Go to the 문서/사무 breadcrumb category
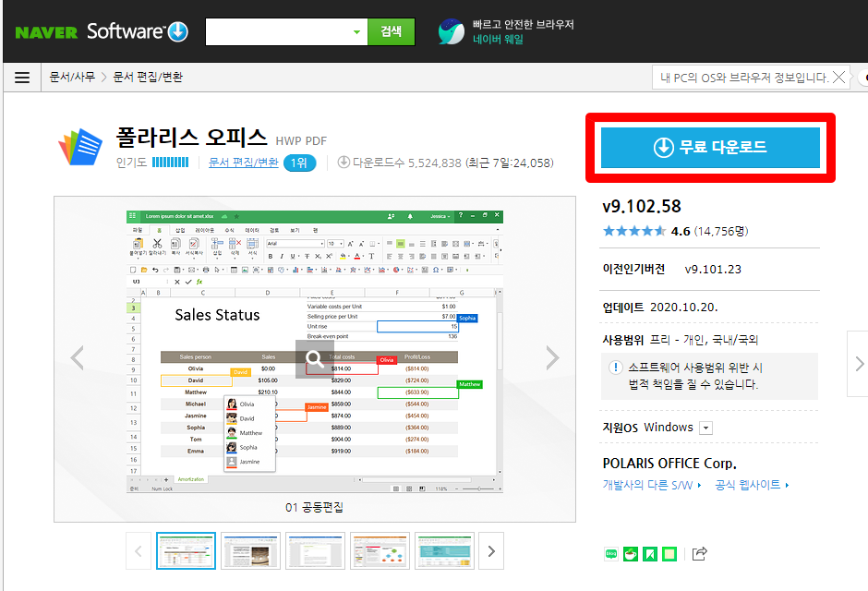 pos(72,77)
